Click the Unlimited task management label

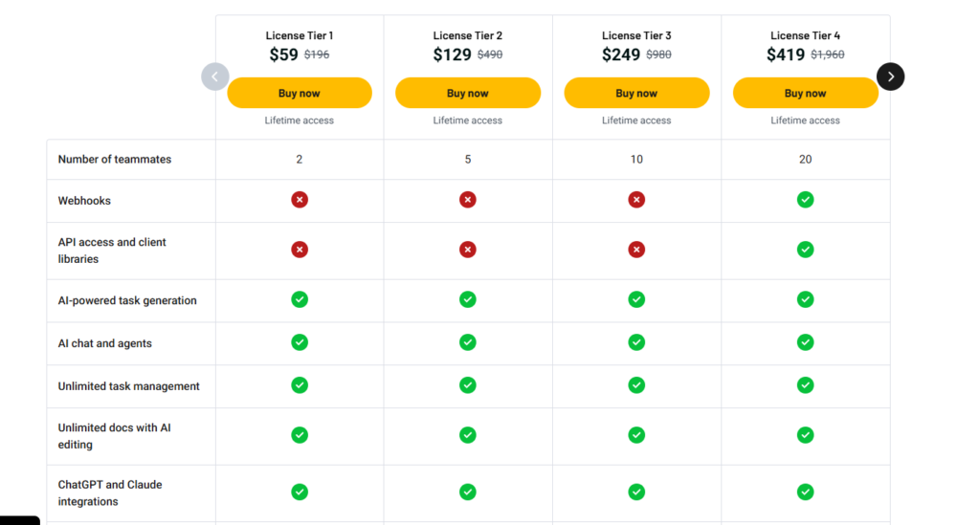tap(129, 386)
